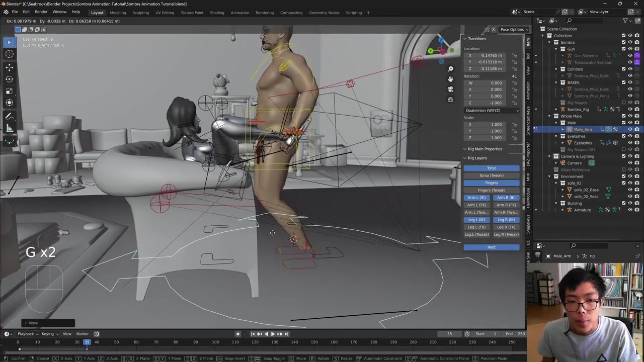Enable the Arm.L (FK) rig layer
Screen dimensions: 644x362
[476, 205]
